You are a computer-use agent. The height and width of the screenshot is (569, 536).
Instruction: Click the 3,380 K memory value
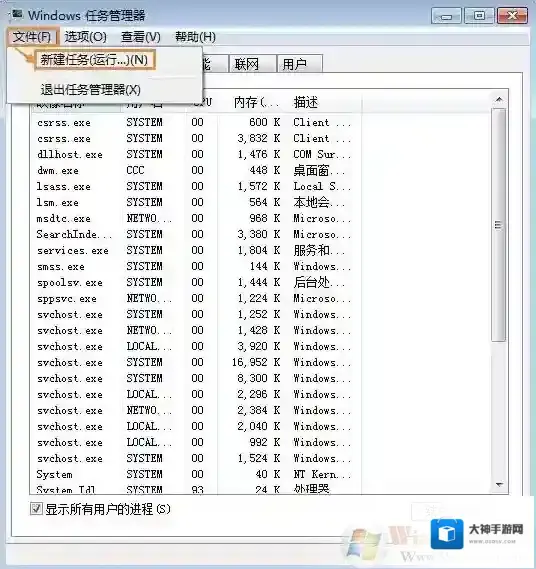click(x=259, y=234)
